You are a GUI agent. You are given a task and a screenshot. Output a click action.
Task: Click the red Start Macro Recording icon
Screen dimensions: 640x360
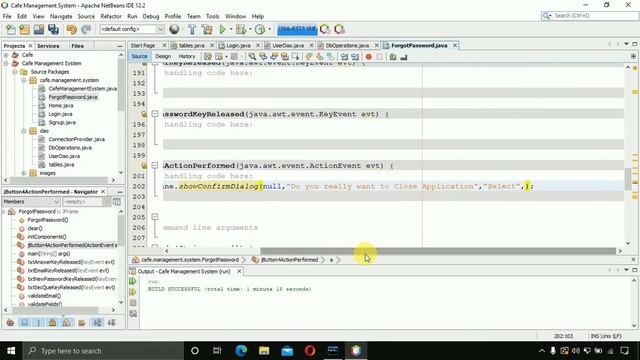click(369, 57)
